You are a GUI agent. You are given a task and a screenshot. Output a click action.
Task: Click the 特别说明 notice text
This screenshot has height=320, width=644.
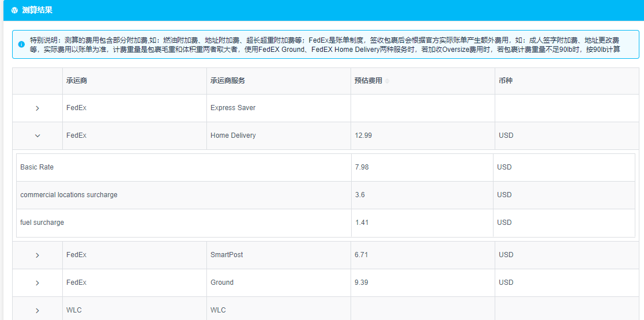tap(324, 45)
